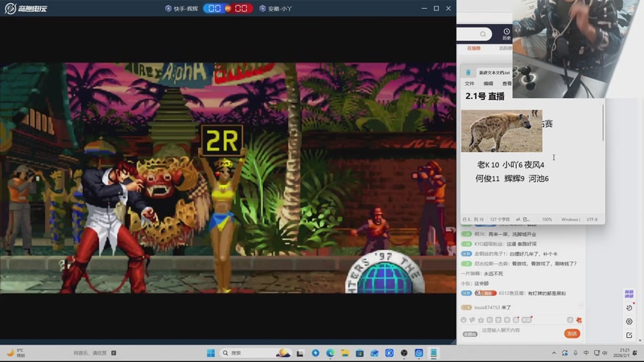Image resolution: width=644 pixels, height=362 pixels.
Task: Open Microsoft Store from taskbar
Action: coord(360,353)
